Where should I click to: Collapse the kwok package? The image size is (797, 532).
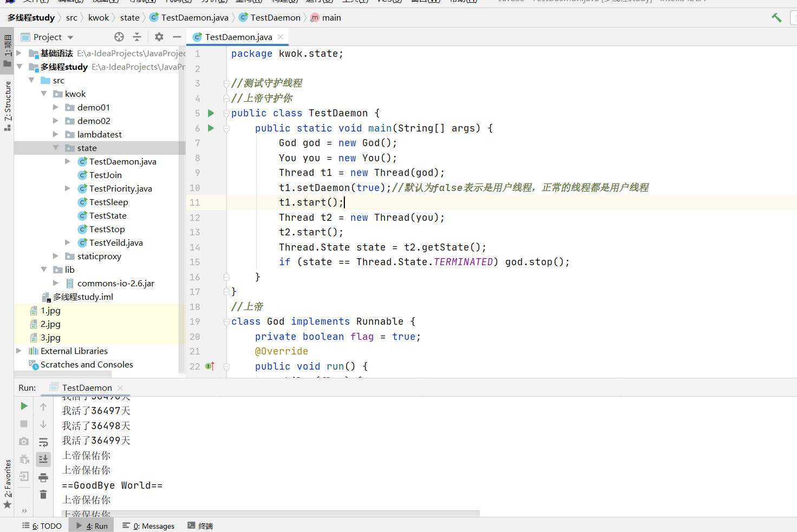(x=44, y=94)
